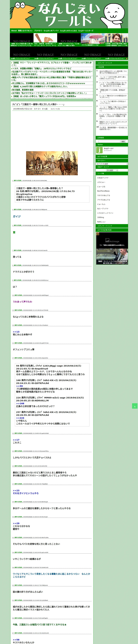Open the 九里亜蓮 contract news thumbnail

coord(116,40)
